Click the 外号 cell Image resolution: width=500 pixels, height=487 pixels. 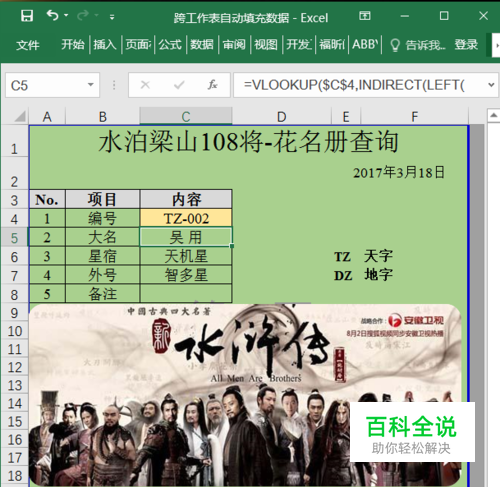pyautogui.click(x=102, y=275)
